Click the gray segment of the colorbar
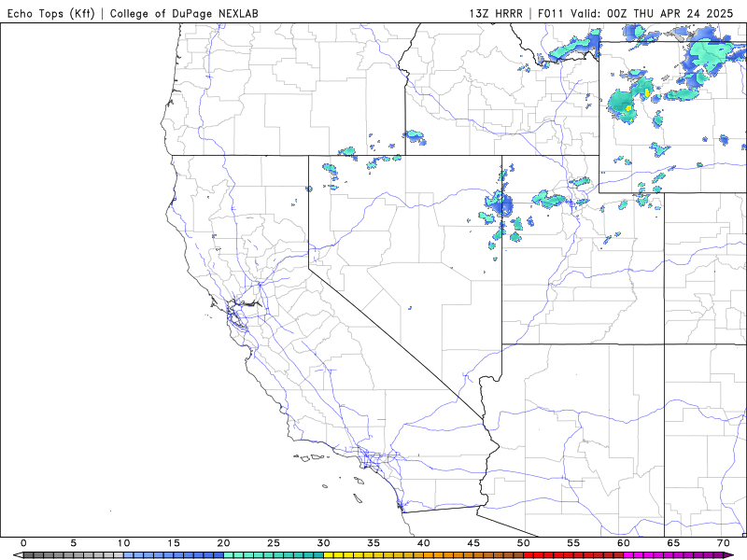 (x=74, y=555)
